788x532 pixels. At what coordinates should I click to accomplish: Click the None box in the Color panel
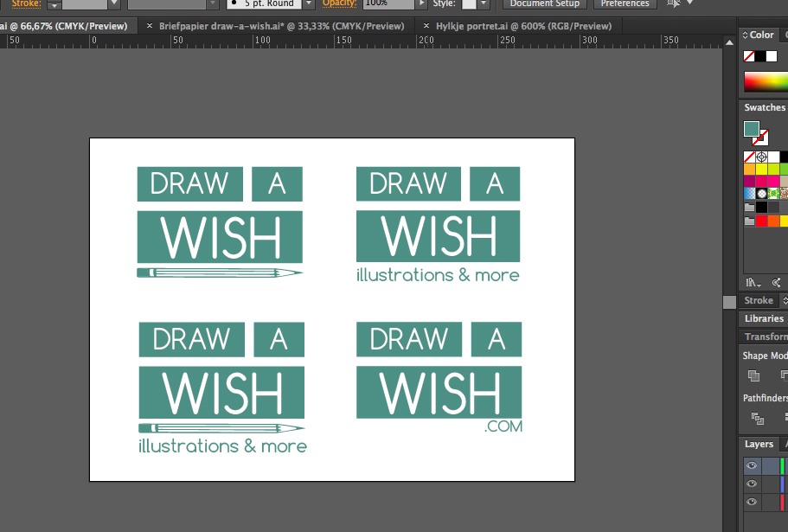(x=749, y=56)
